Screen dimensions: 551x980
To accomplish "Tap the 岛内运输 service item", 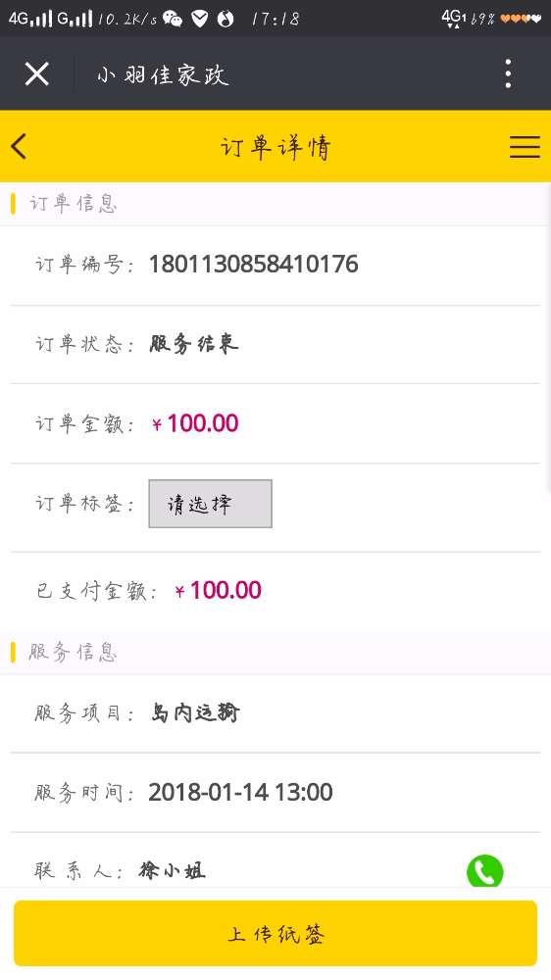I will (x=195, y=712).
